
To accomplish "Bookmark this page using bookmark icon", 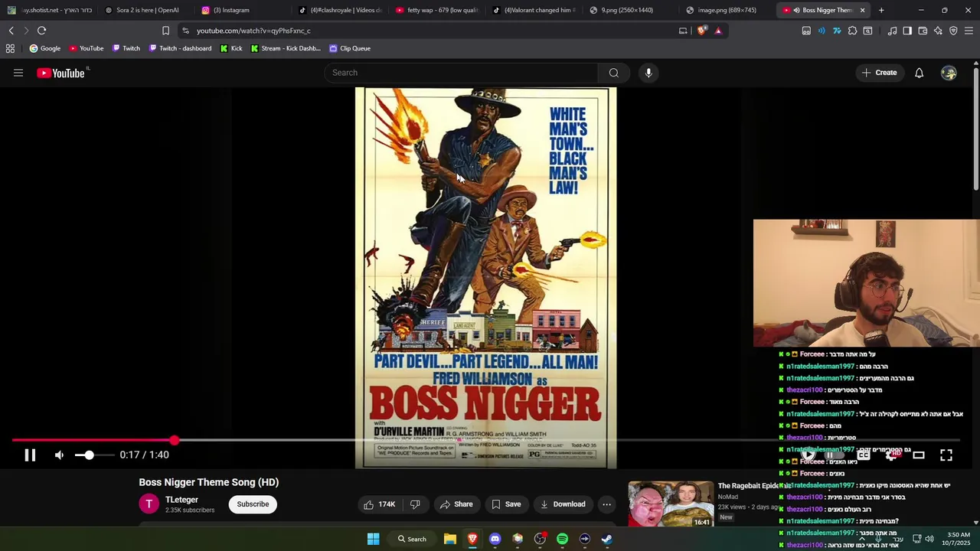I will [x=165, y=31].
